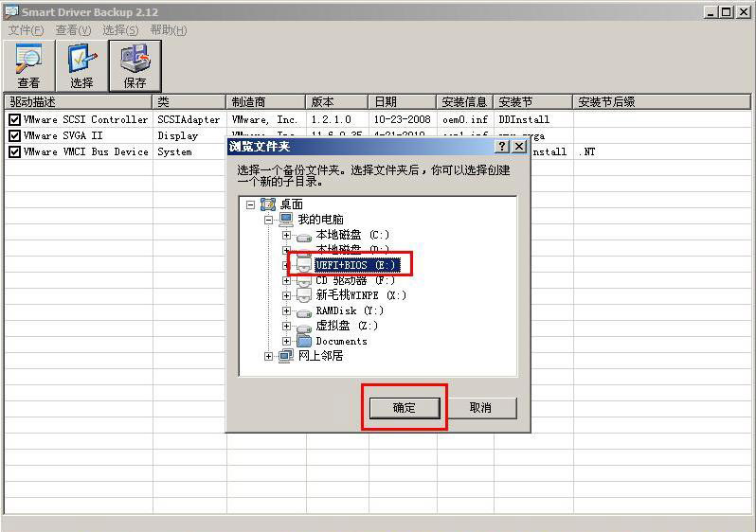
Task: Expand the Documents folder node
Action: pyautogui.click(x=286, y=341)
